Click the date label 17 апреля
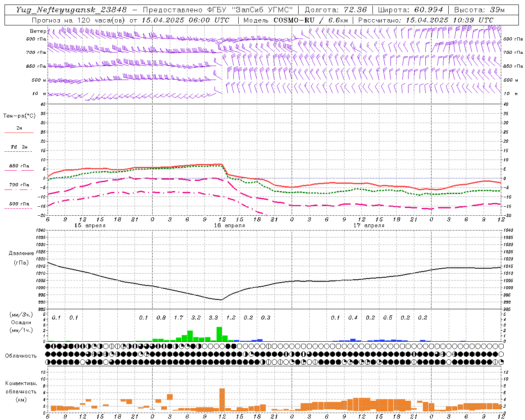Screen dimensions: 525x420 click(x=369, y=226)
